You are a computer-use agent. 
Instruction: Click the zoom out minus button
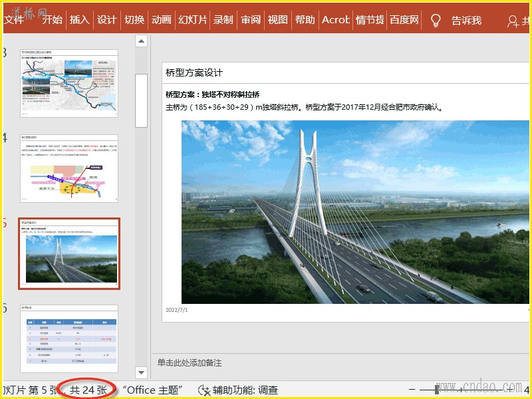pyautogui.click(x=412, y=390)
